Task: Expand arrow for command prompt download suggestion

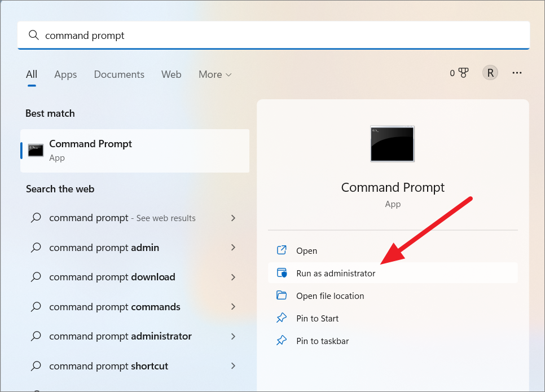Action: pyautogui.click(x=233, y=277)
